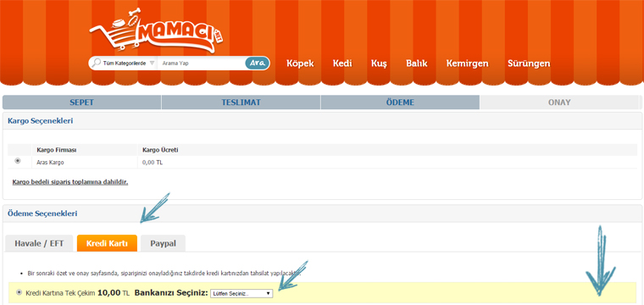This screenshot has width=644, height=305.
Task: Click the magnifying glass search icon
Action: [96, 64]
